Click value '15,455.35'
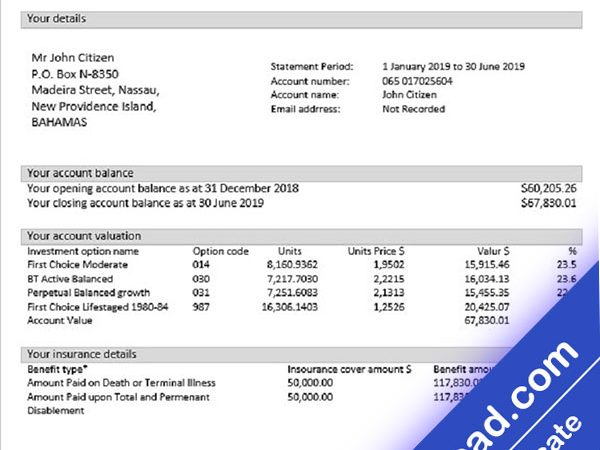Viewport: 600px width, 450px height. 487,293
